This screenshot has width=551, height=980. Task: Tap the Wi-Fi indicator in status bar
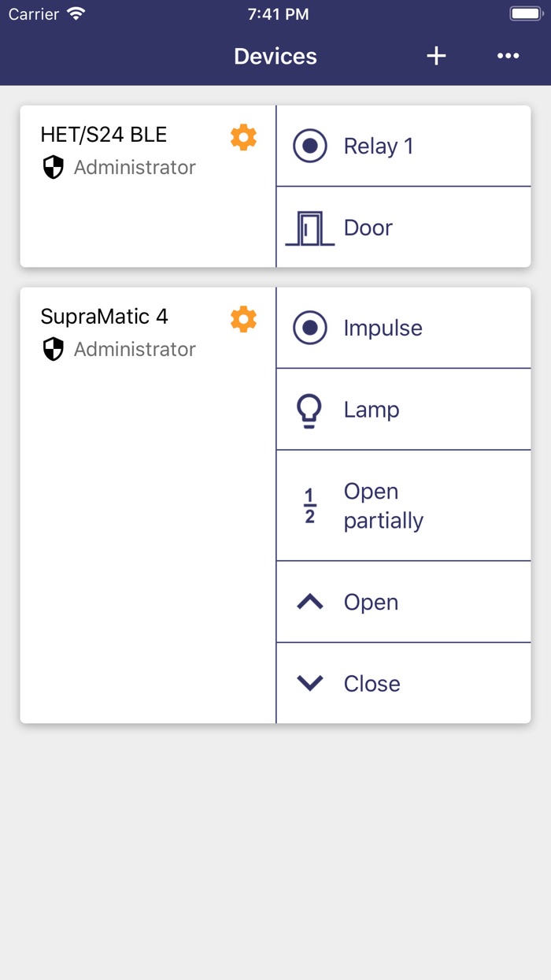click(x=76, y=14)
